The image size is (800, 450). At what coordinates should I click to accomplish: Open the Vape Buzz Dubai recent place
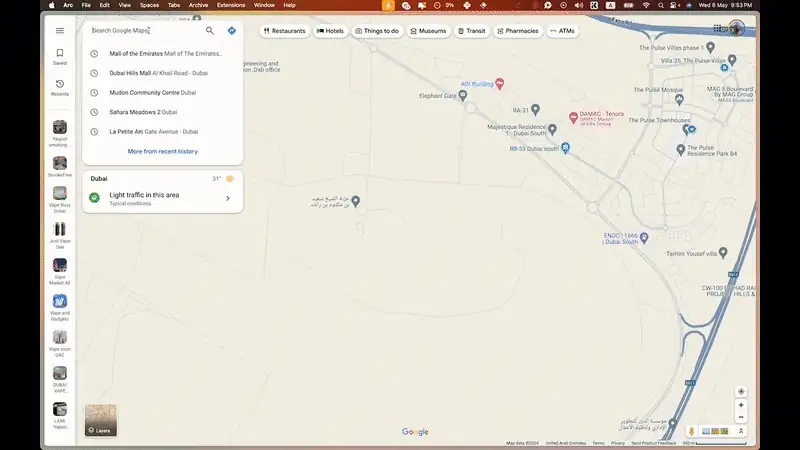click(60, 199)
